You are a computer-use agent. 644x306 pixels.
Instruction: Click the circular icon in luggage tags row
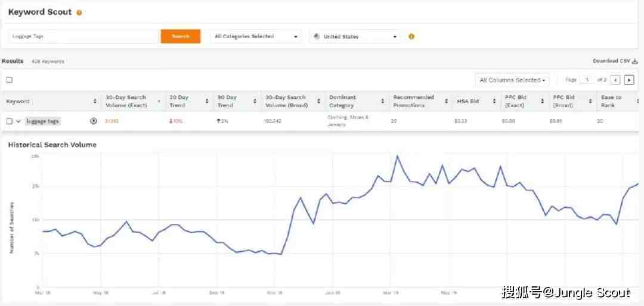[x=94, y=121]
